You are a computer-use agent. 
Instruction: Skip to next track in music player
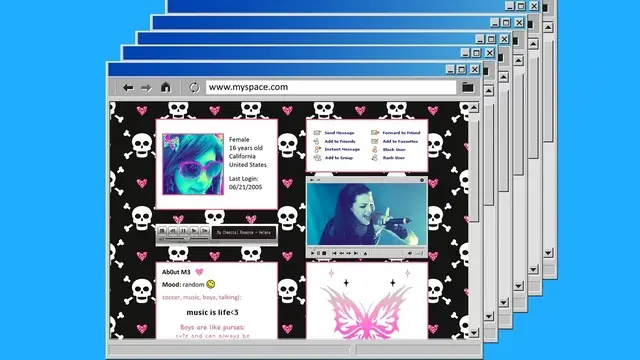click(x=204, y=231)
